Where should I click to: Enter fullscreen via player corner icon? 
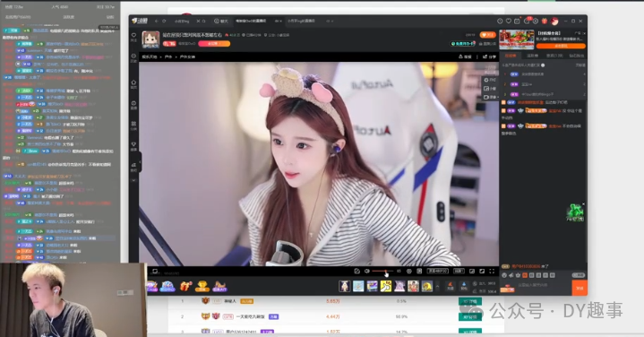[492, 272]
